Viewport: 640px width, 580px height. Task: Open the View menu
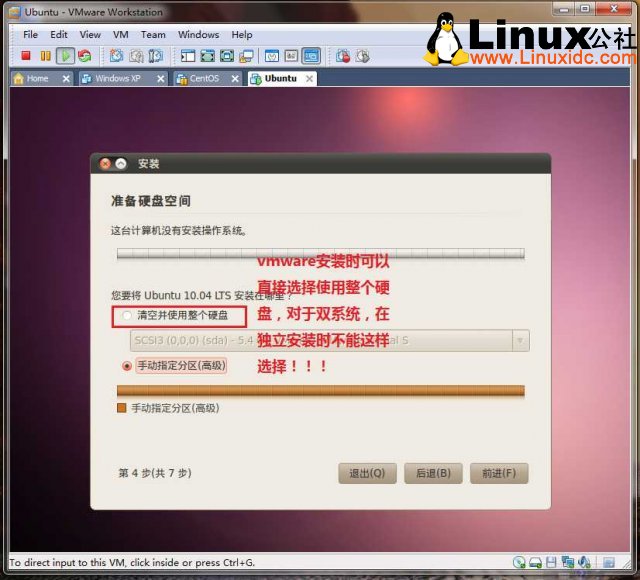pos(90,35)
